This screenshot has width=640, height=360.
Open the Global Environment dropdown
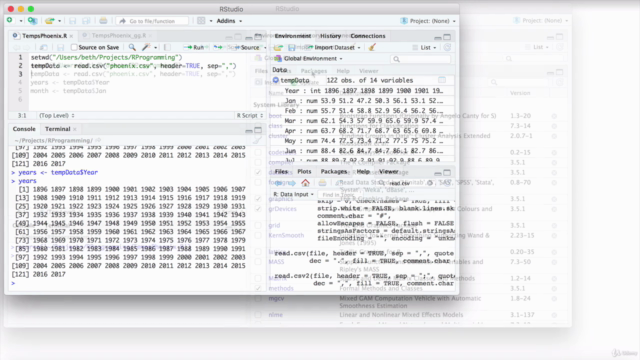point(309,58)
